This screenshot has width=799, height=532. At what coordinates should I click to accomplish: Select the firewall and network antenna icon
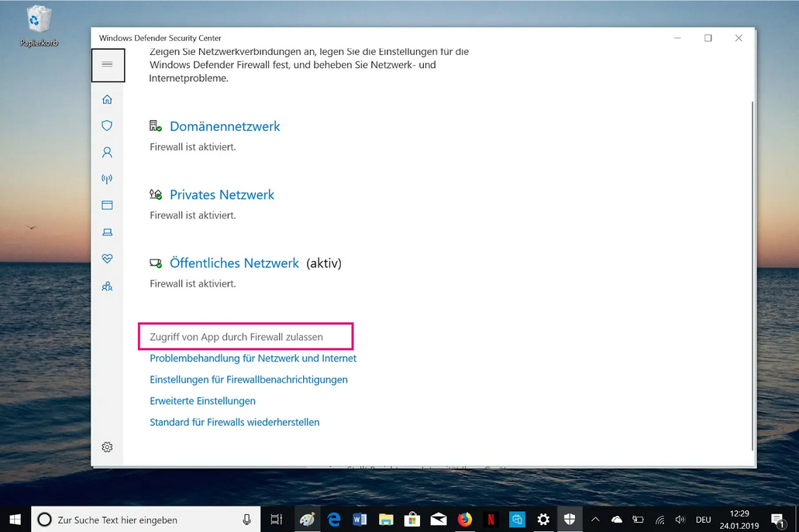tap(107, 179)
